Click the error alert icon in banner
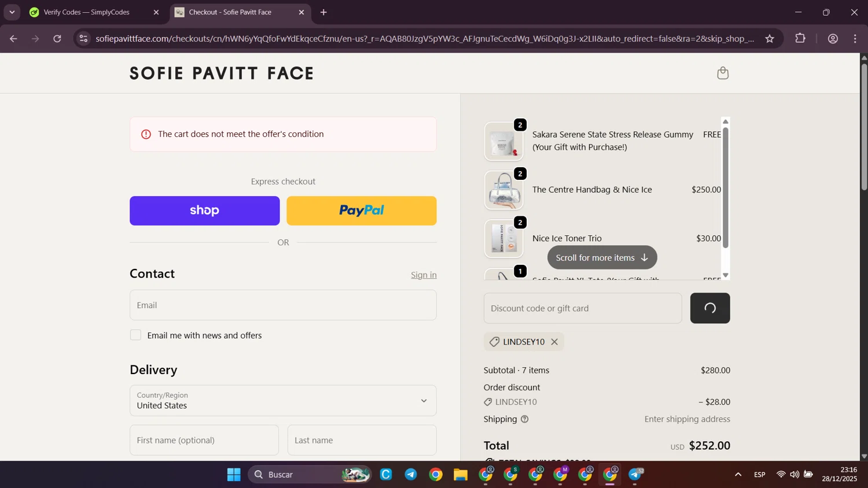The image size is (868, 488). coord(146,134)
